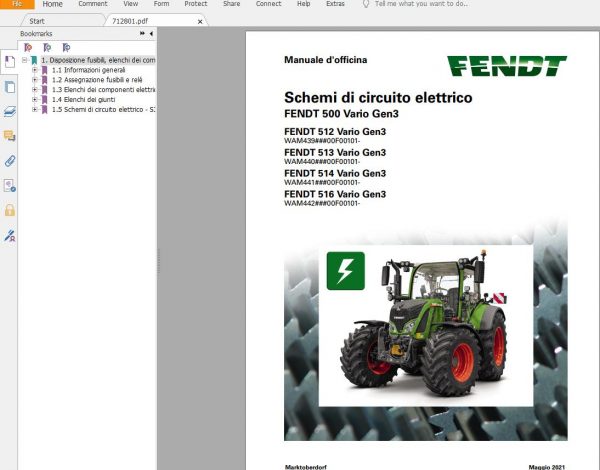
Task: Click the FENDT 513 Vario Gen3 line
Action: click(335, 152)
